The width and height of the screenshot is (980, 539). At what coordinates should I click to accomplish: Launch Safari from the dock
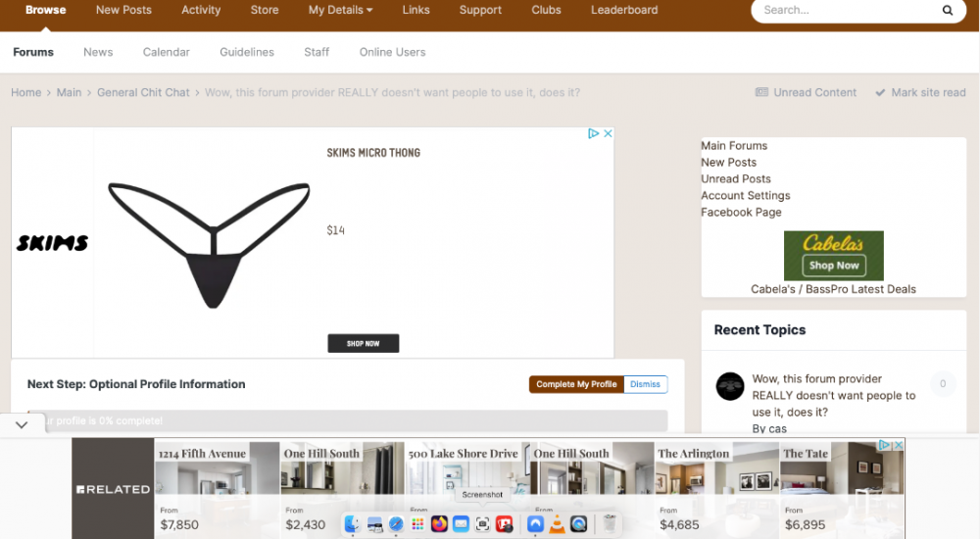(396, 524)
